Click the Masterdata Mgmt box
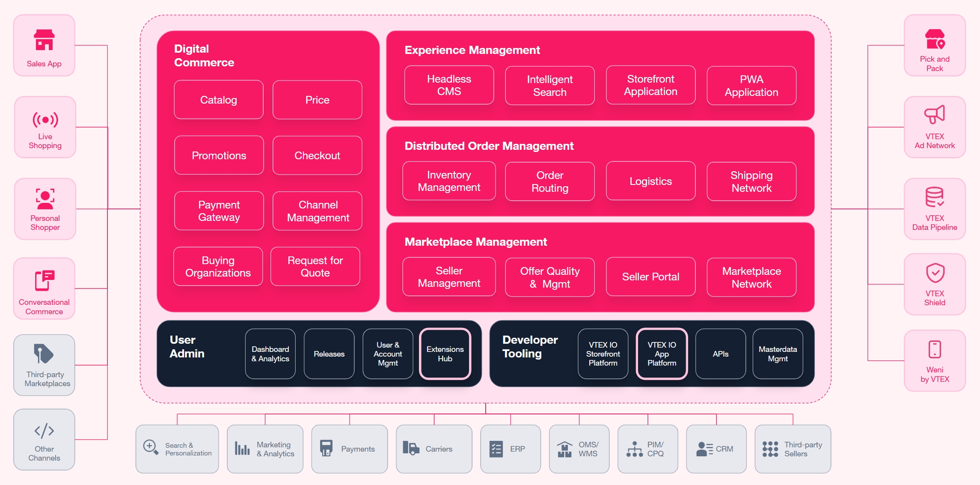980x485 pixels. point(778,354)
